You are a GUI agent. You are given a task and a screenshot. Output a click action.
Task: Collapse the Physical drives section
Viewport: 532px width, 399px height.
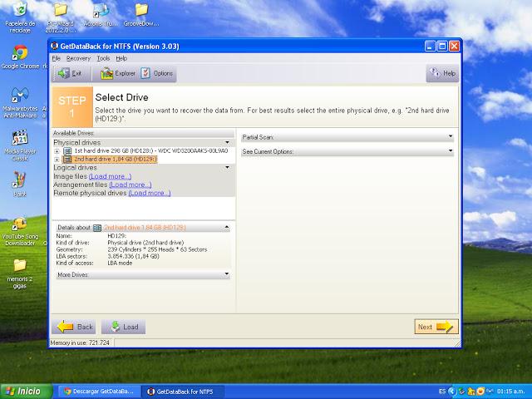pos(228,143)
